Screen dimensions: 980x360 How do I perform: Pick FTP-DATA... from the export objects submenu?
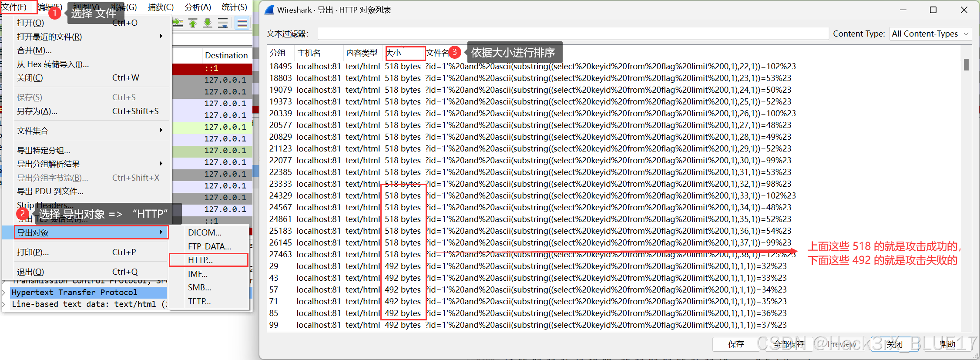coord(209,246)
